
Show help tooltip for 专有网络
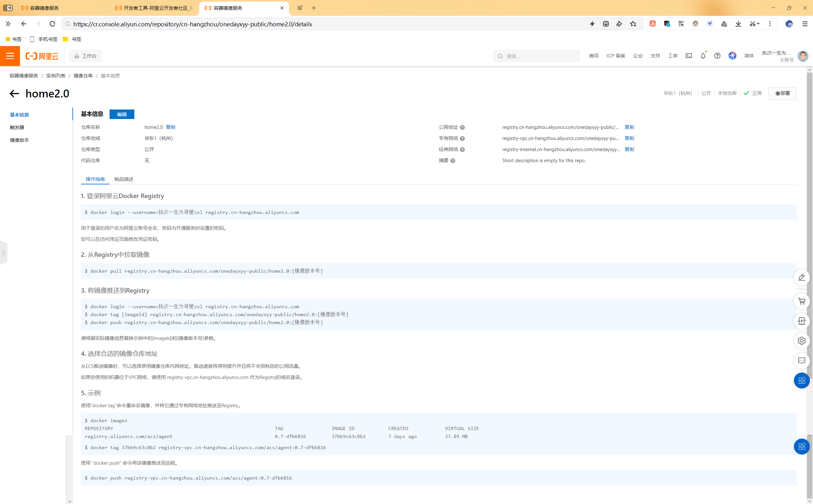click(462, 139)
